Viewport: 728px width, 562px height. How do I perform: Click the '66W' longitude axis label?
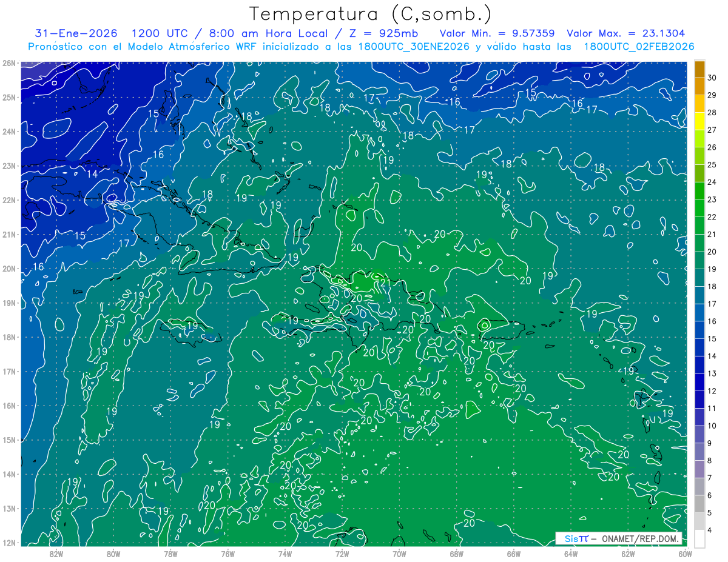(x=514, y=554)
